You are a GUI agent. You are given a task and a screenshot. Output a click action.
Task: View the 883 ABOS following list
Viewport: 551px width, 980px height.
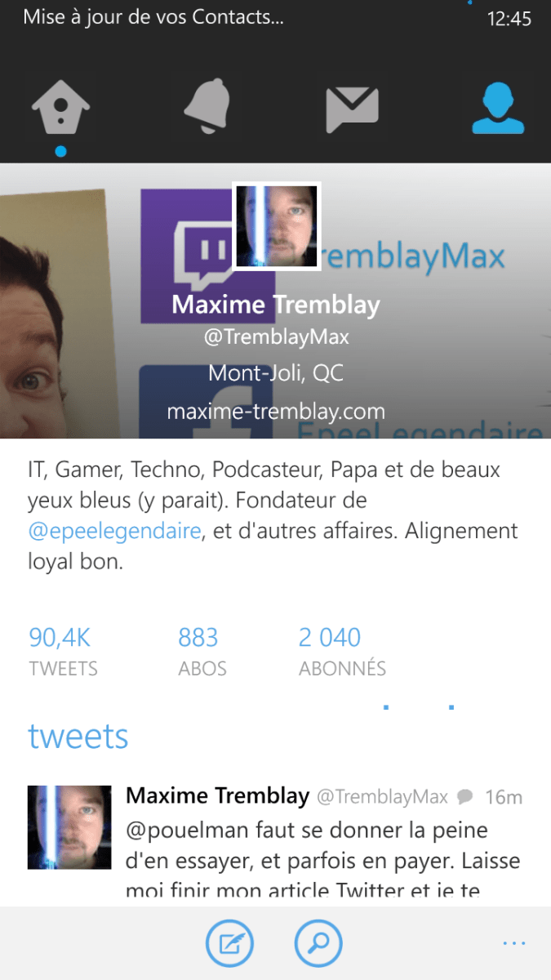tap(202, 652)
